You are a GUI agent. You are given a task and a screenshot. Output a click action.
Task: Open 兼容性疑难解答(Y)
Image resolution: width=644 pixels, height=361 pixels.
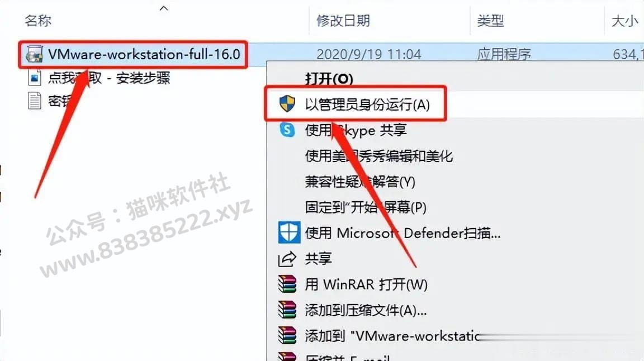click(360, 182)
